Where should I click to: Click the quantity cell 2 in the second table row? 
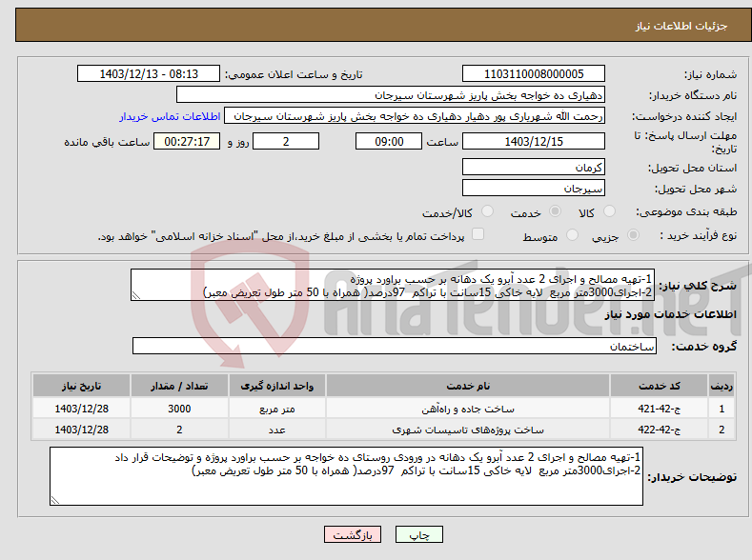tap(179, 430)
